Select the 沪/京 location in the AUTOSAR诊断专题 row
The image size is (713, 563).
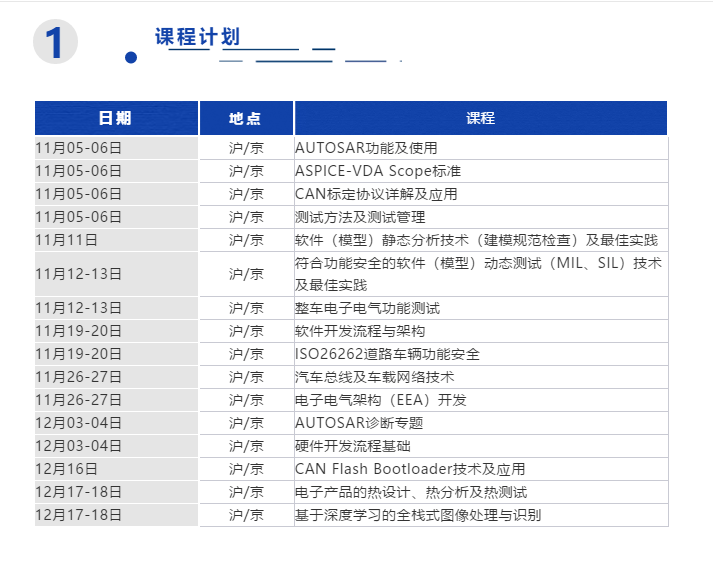pos(246,423)
